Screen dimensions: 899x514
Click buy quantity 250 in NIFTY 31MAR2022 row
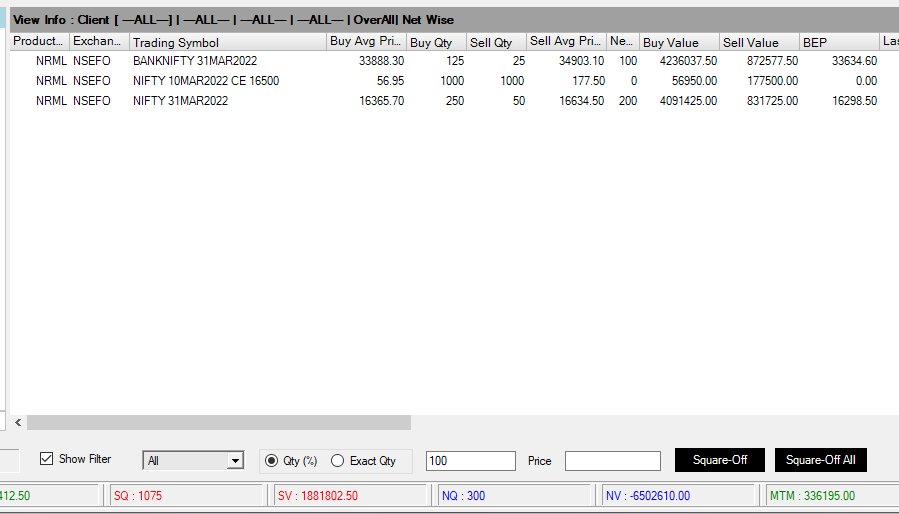[x=455, y=101]
